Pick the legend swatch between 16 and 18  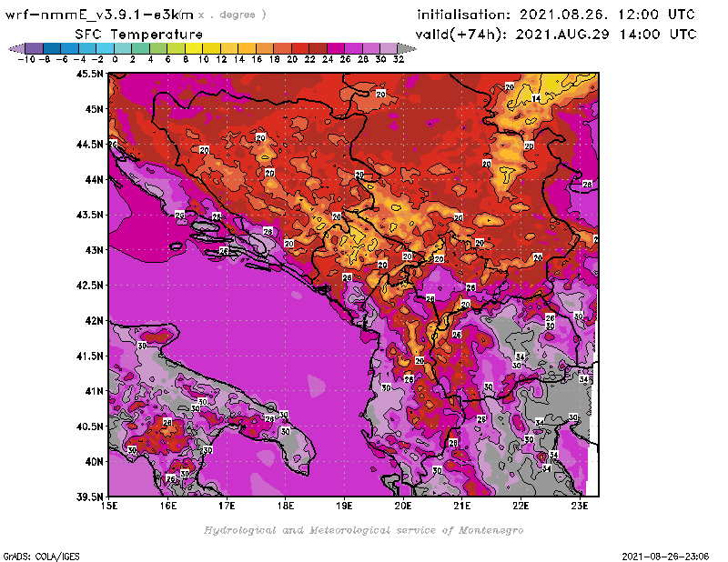click(x=264, y=48)
